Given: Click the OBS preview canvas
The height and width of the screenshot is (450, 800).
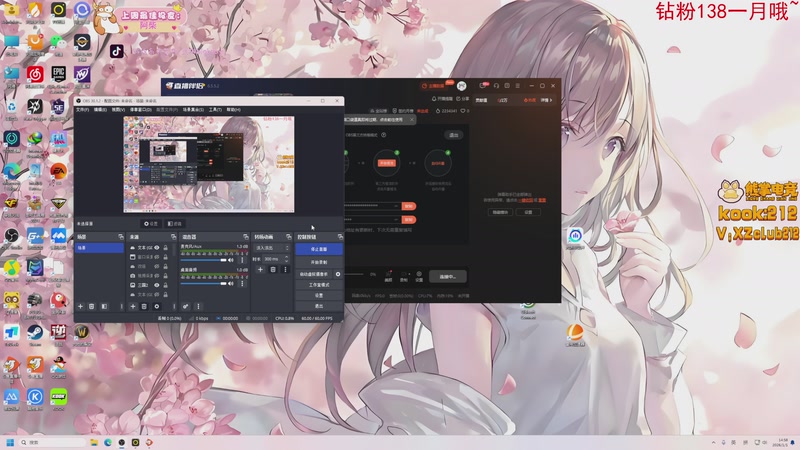Looking at the screenshot, I should 209,164.
